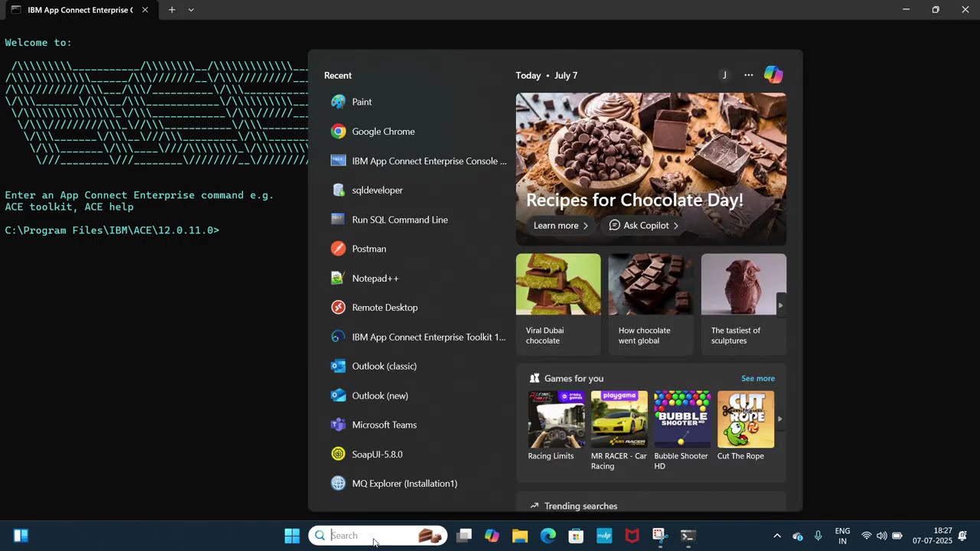Open Paint from the Recent list
980x551 pixels.
click(417, 102)
